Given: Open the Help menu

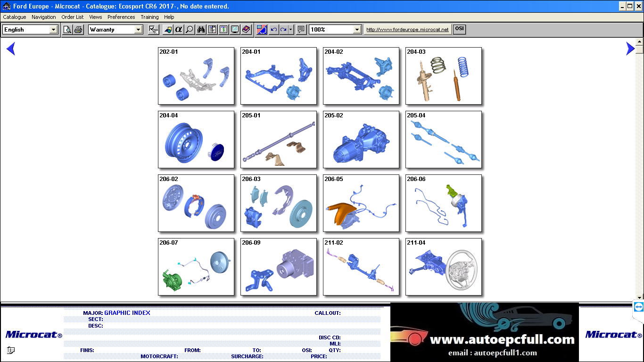Looking at the screenshot, I should (169, 17).
